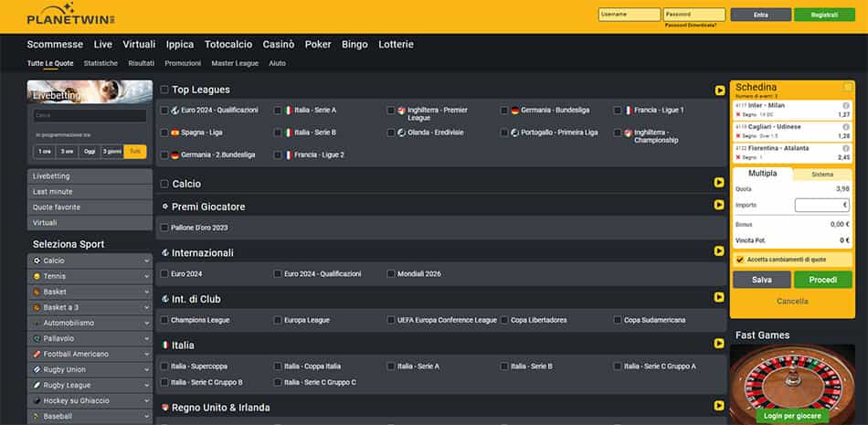
Task: Click the play icon in Italia header
Action: tap(719, 344)
